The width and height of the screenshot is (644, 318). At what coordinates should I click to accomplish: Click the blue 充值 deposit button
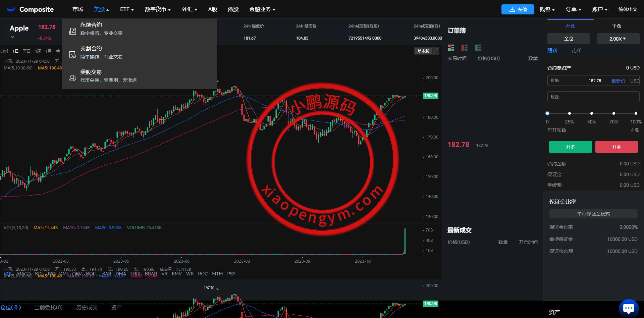518,9
